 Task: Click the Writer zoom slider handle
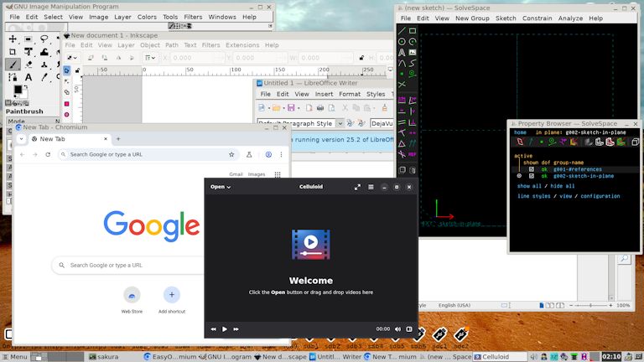point(590,305)
